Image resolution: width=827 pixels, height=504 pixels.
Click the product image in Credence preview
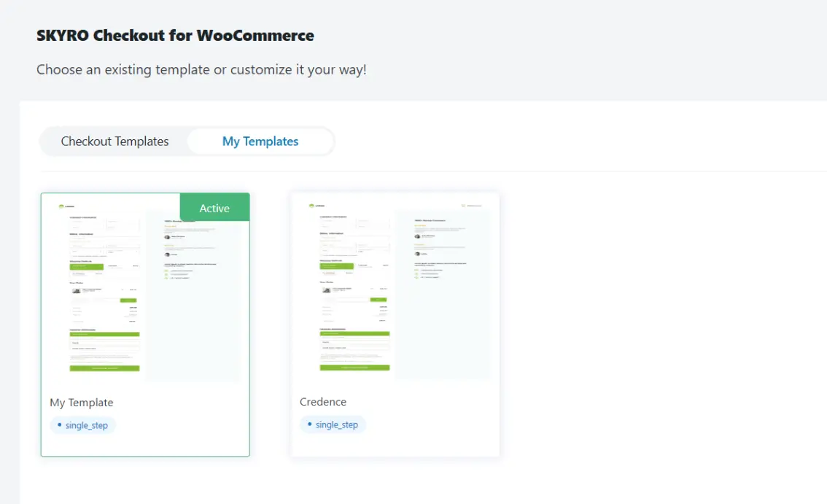326,290
